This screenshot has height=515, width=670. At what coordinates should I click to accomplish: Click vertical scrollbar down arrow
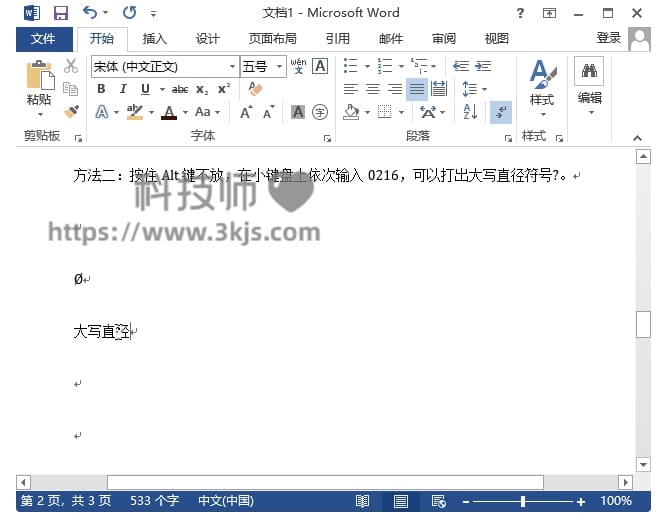point(643,464)
